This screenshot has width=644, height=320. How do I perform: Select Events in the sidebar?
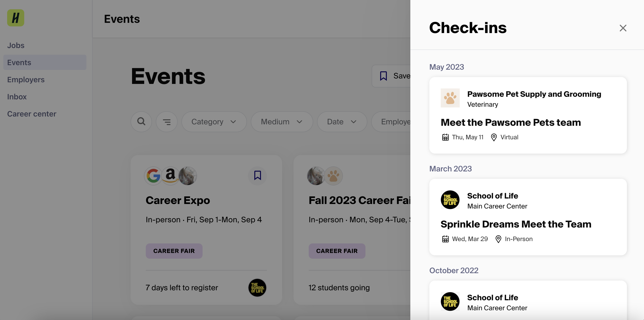point(45,62)
